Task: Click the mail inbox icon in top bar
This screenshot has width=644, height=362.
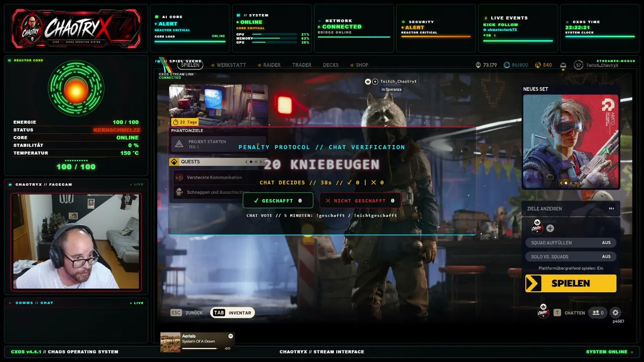Action: (563, 65)
